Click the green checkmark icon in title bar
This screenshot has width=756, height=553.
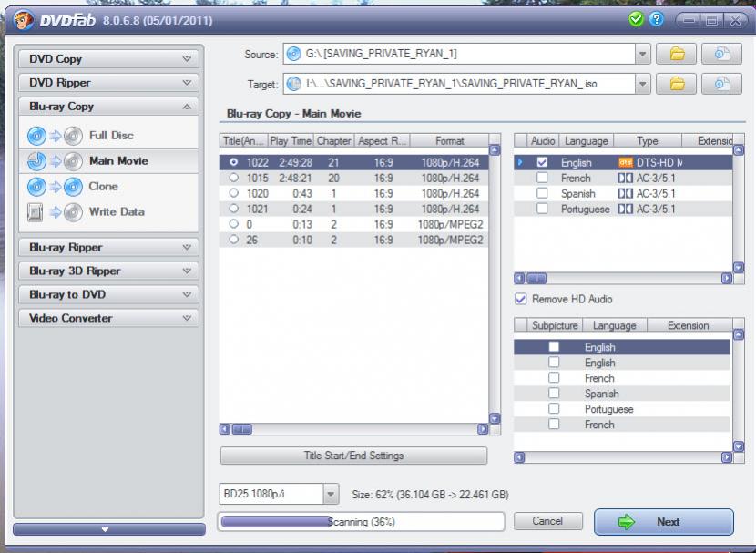(636, 19)
